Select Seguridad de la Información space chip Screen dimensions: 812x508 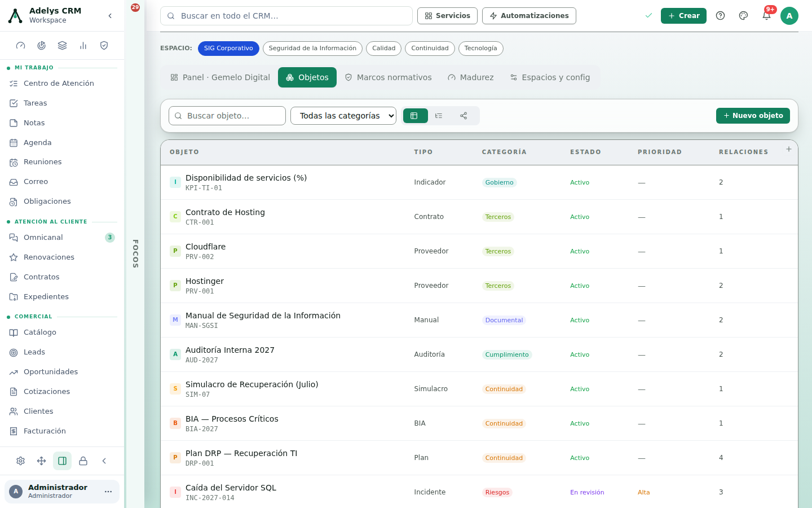(x=312, y=49)
